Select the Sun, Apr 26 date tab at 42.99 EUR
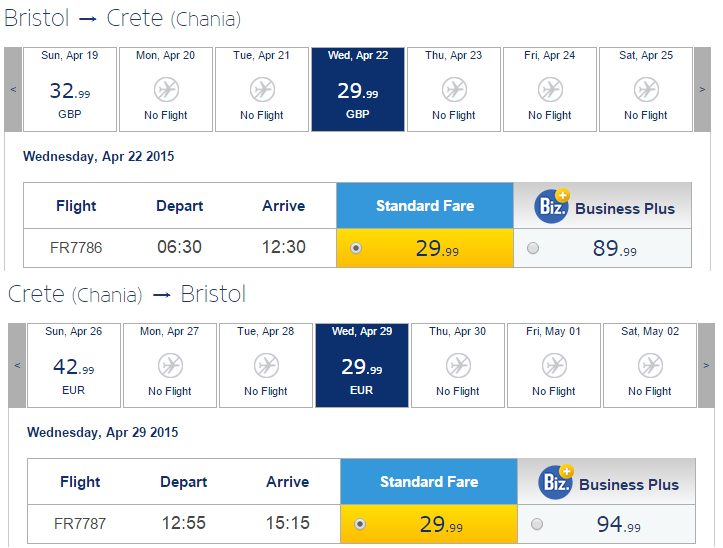The image size is (723, 548). [74, 366]
